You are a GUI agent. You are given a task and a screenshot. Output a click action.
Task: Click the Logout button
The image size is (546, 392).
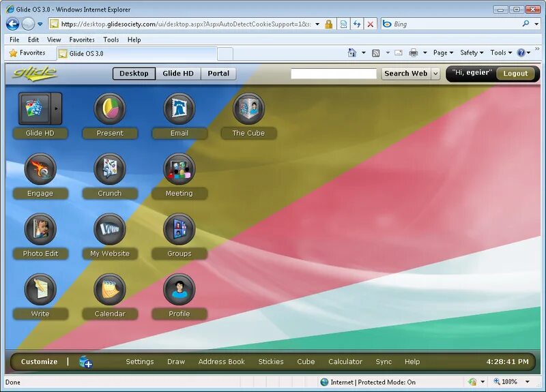(x=515, y=74)
